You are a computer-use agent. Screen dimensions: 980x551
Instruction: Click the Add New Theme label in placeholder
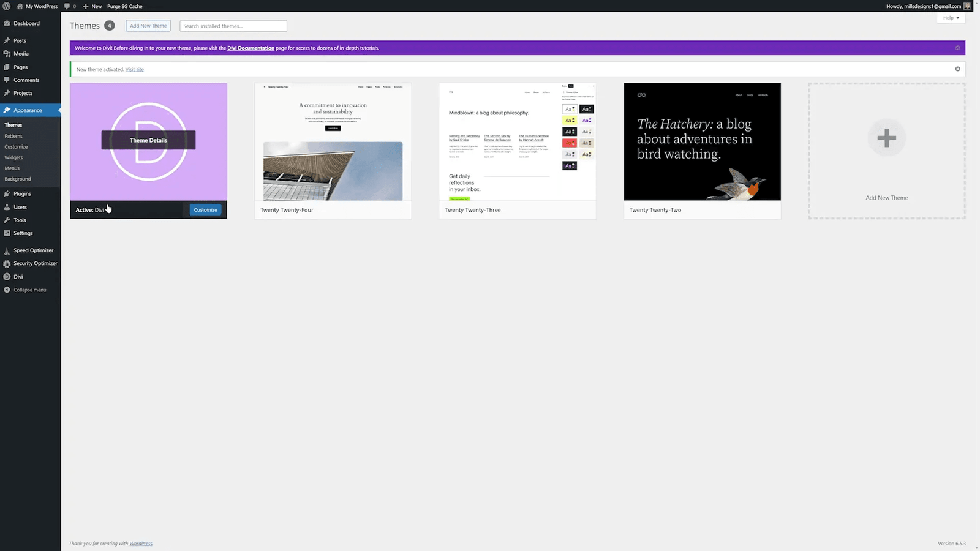click(x=887, y=198)
